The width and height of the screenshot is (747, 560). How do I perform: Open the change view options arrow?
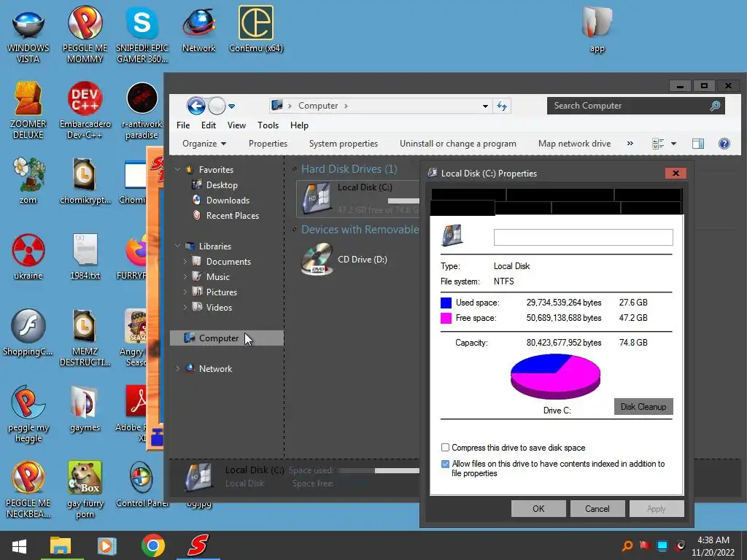[673, 144]
